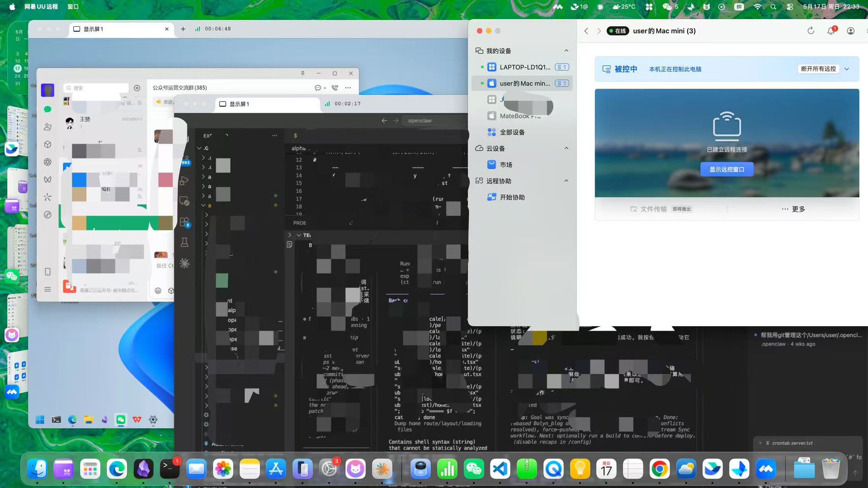Click the Windows Start button in taskbar
The width and height of the screenshot is (868, 488).
click(x=40, y=420)
